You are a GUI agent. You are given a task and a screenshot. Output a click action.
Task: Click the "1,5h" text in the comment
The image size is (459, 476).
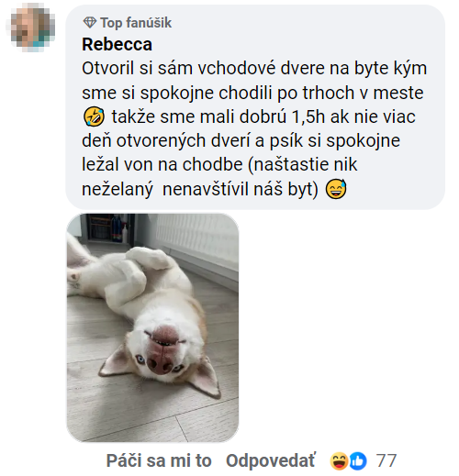click(308, 116)
